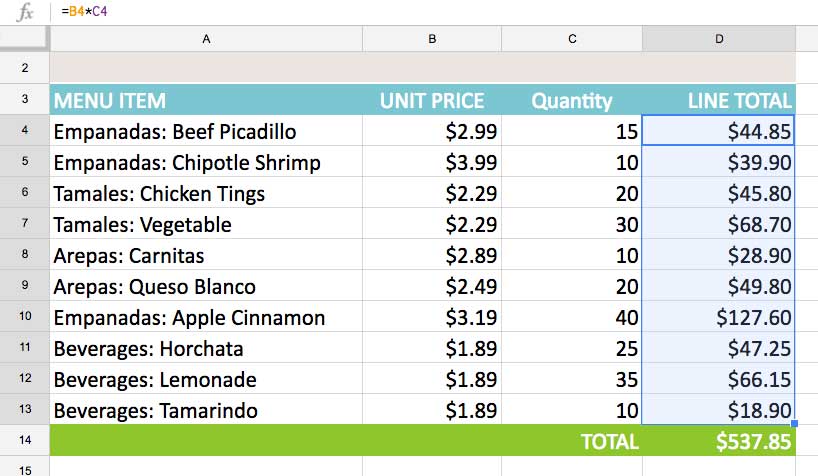Select row 14 header
This screenshot has height=476, width=818.
click(25, 441)
